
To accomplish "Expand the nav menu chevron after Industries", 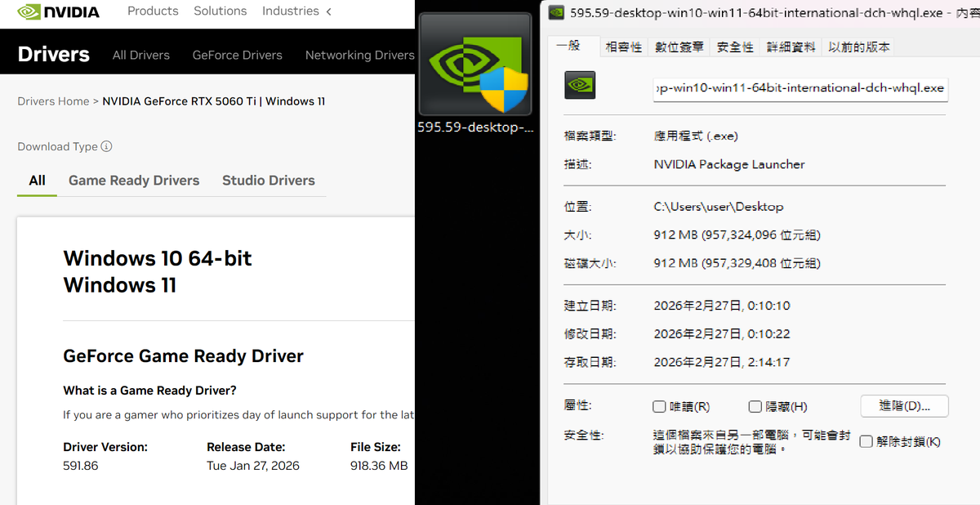I will point(329,11).
